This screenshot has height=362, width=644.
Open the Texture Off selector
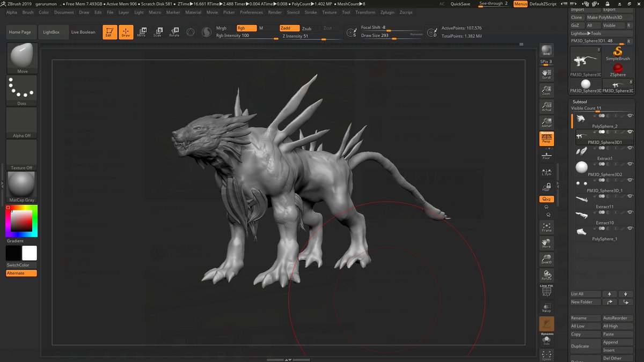(x=22, y=154)
